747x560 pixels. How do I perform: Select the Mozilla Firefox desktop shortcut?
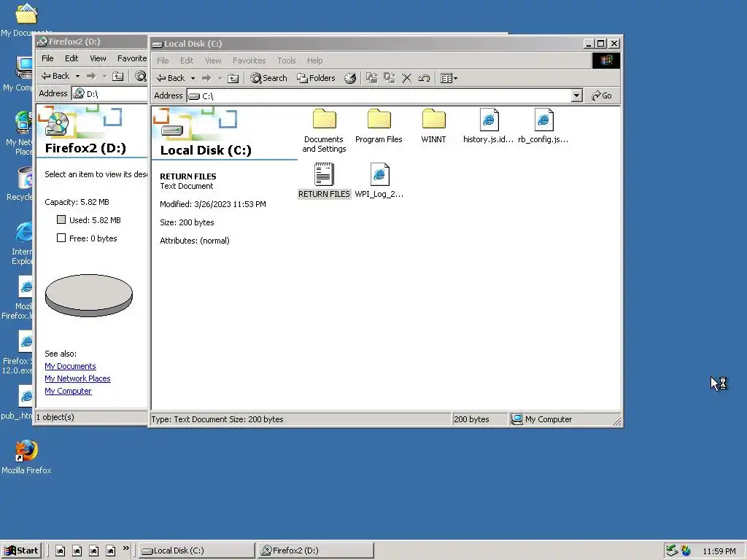click(x=26, y=457)
